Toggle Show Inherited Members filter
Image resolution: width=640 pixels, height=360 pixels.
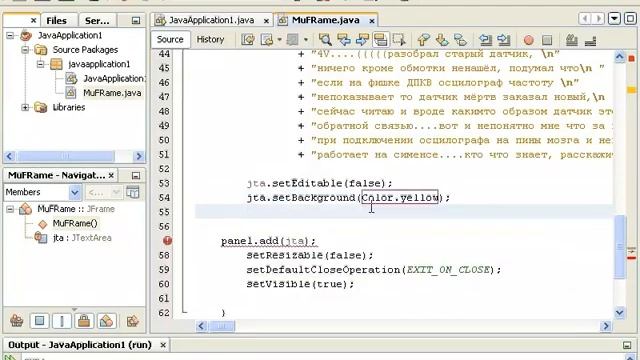pos(17,321)
